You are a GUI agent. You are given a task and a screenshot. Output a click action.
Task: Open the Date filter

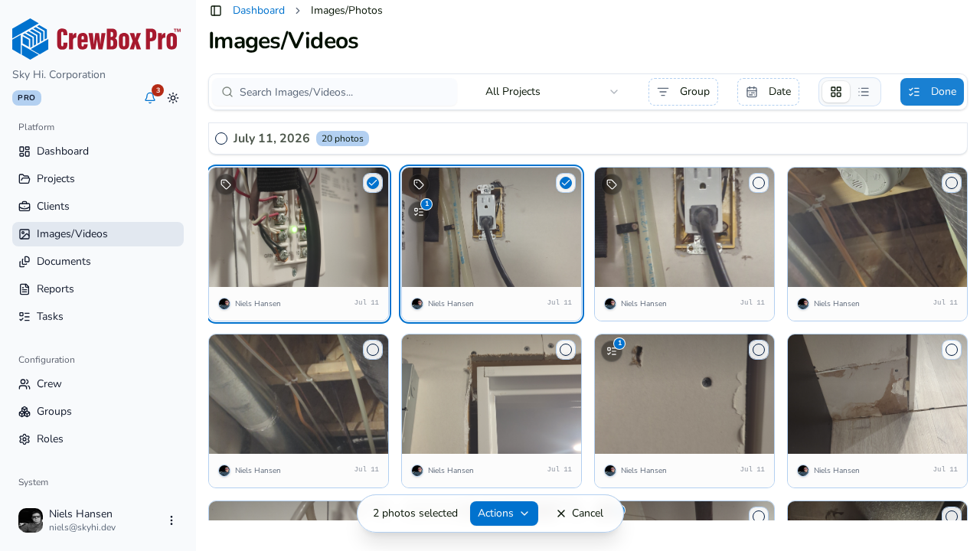click(768, 92)
